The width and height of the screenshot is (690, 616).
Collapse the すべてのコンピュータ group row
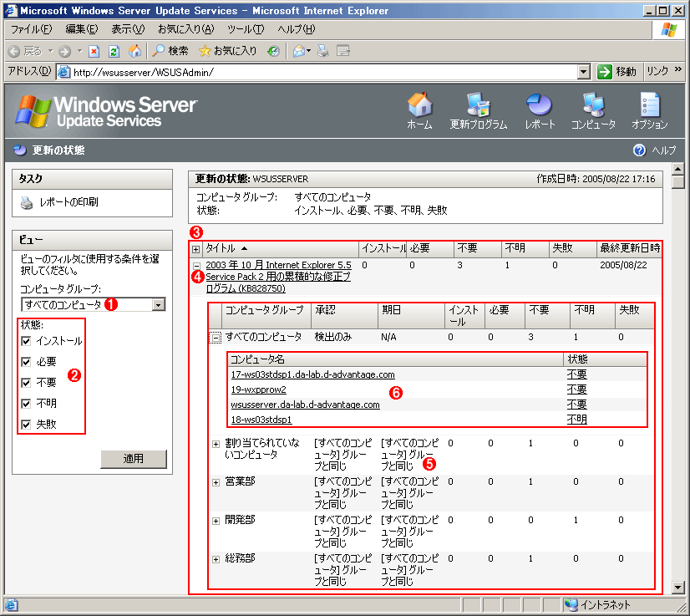tap(216, 338)
